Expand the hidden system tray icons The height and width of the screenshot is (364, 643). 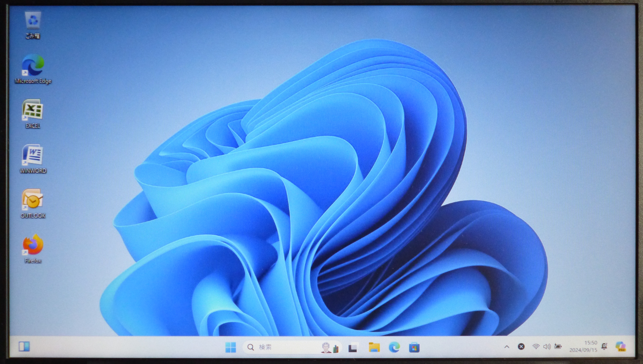click(507, 347)
